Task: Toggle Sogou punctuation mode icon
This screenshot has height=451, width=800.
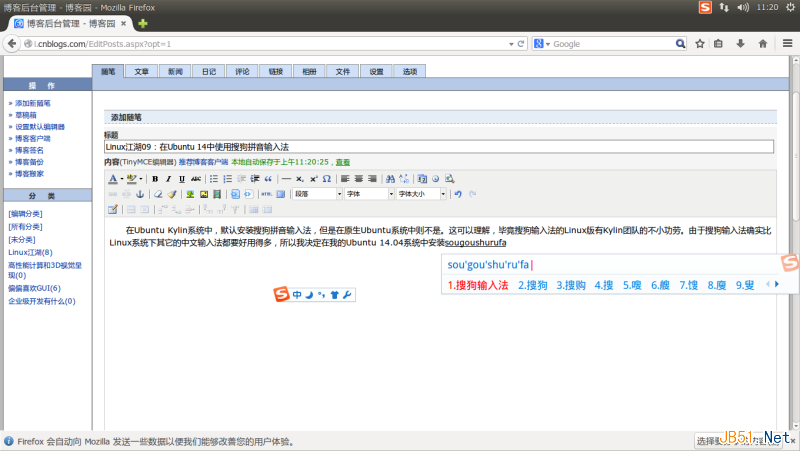Action: tap(321, 295)
